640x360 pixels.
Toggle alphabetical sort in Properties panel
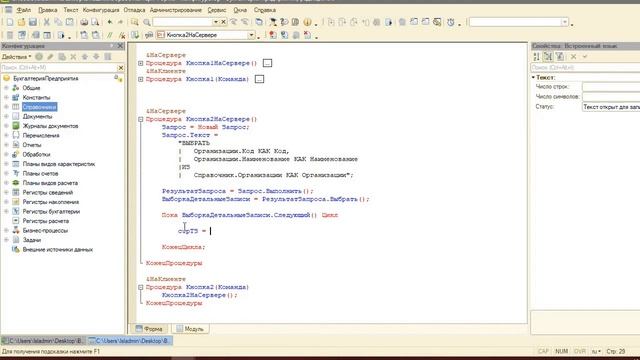point(536,57)
